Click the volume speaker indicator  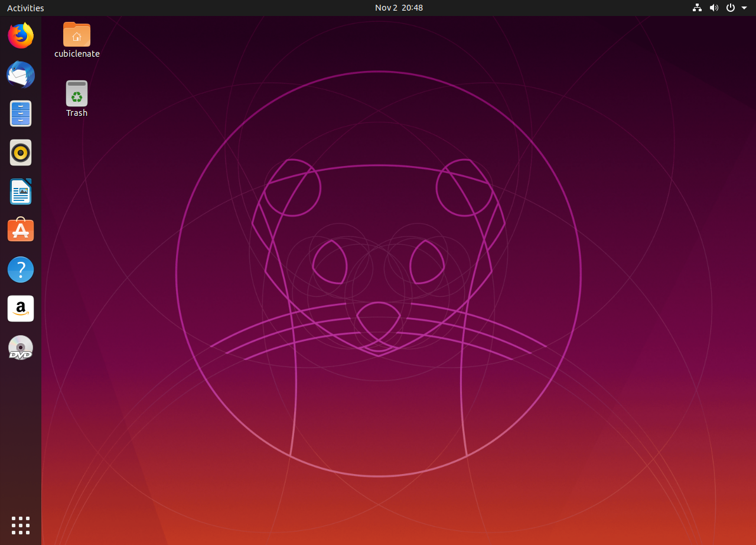714,8
